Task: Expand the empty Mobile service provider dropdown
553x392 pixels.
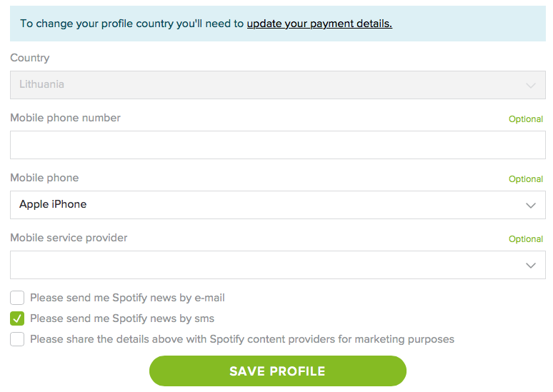Action: 277,265
